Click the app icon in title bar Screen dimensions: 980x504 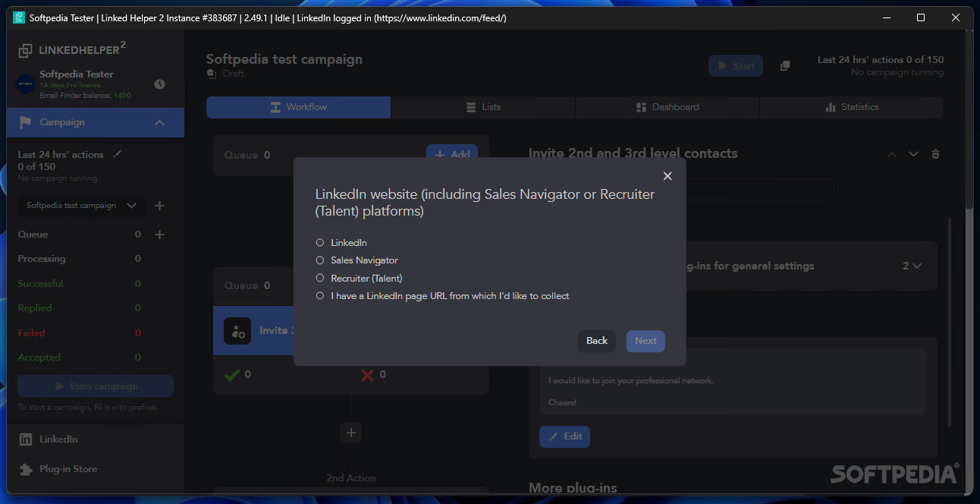pos(19,17)
